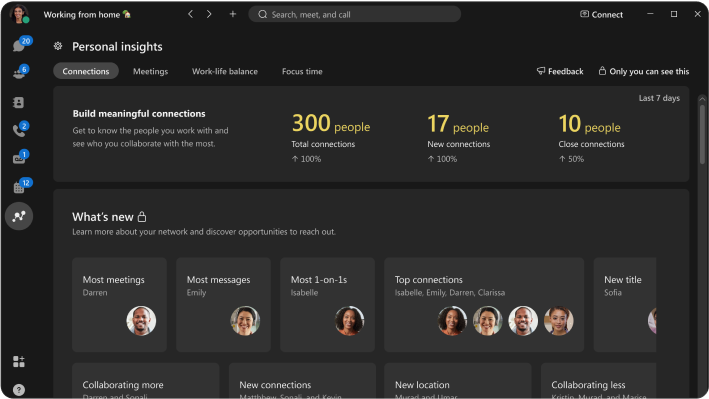The width and height of the screenshot is (709, 399).
Task: Open the New location card
Action: (x=458, y=380)
